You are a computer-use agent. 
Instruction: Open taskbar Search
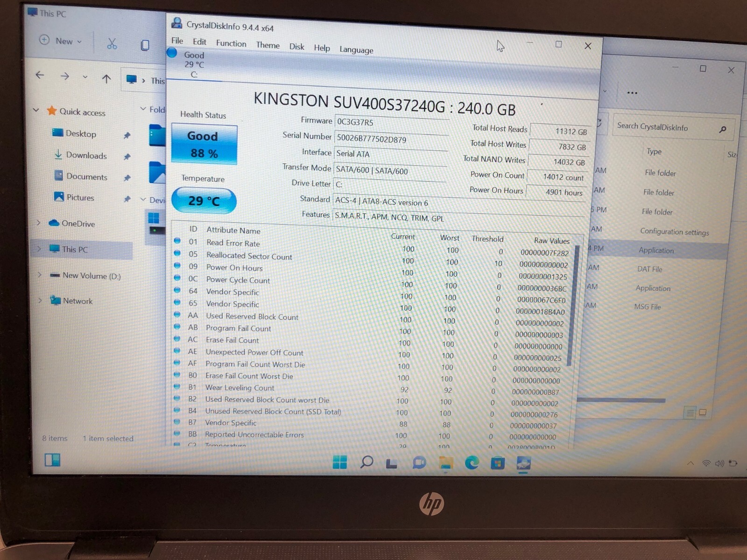(366, 462)
